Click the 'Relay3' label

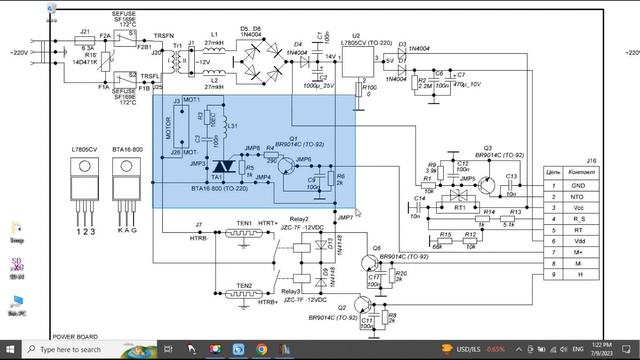pyautogui.click(x=290, y=291)
